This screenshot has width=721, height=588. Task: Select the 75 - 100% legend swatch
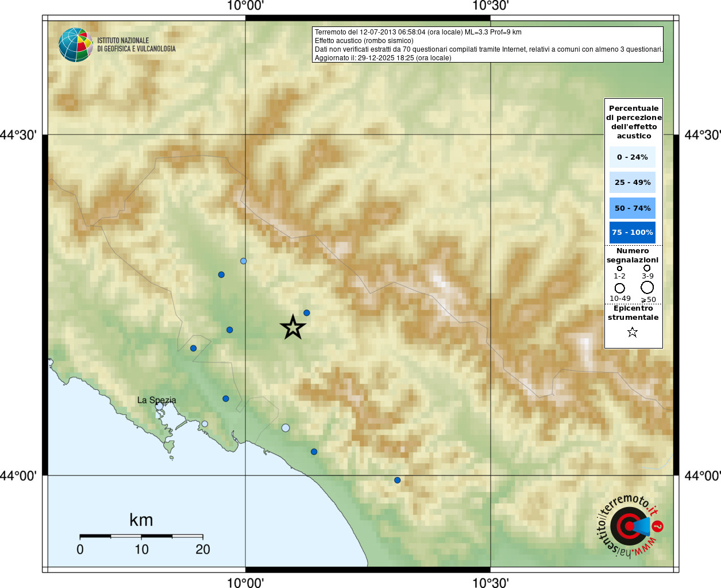pos(633,232)
